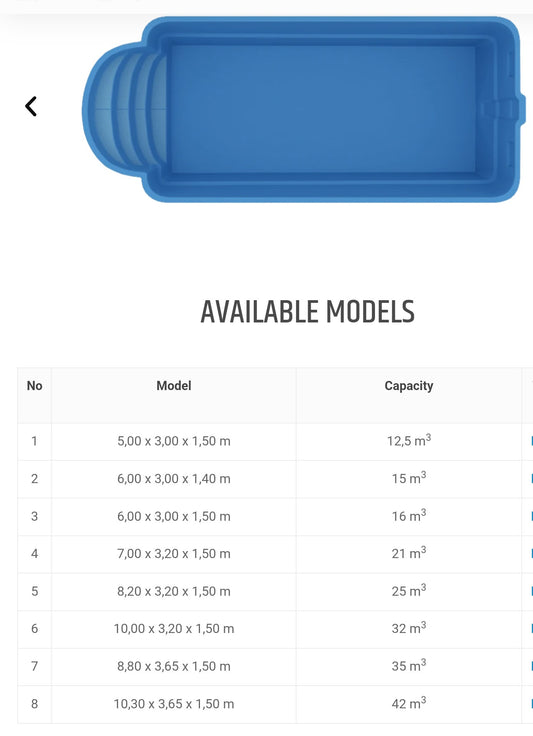Click the No column header

(x=34, y=386)
